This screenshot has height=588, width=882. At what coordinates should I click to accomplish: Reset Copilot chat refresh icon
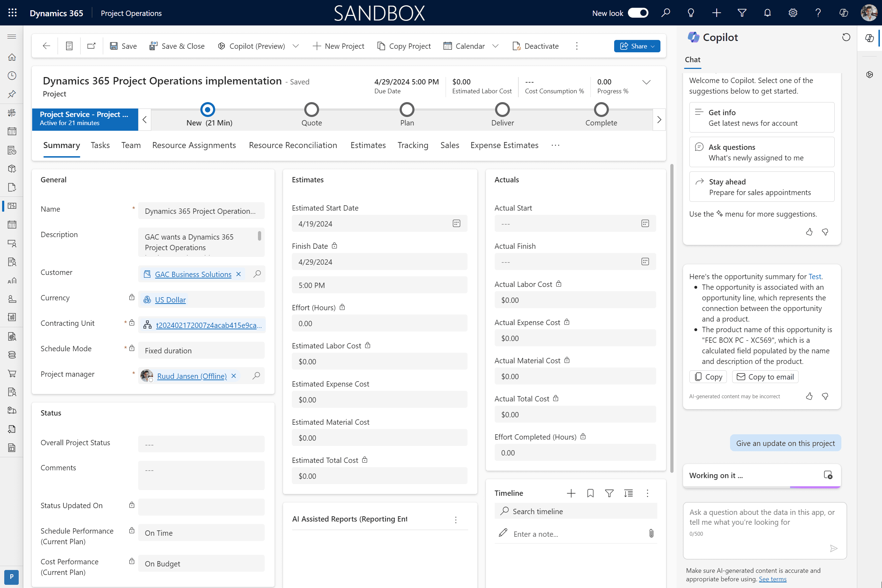[846, 37]
